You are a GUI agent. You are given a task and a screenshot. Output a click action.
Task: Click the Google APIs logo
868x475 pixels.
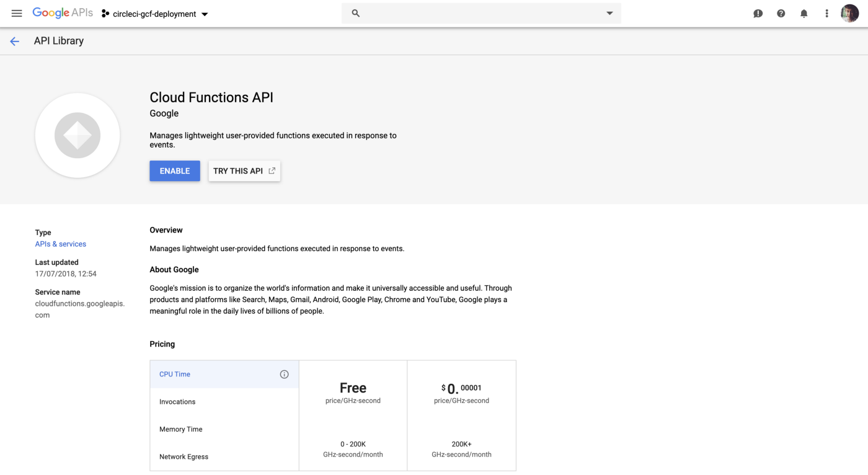63,13
